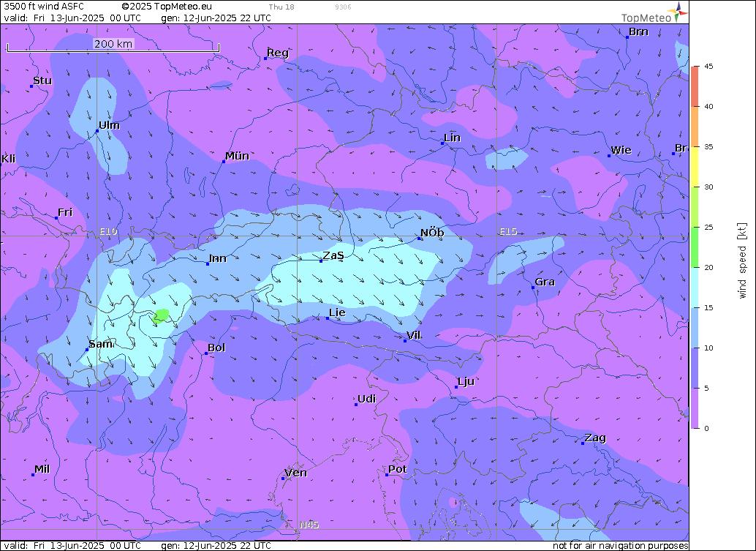Click the top header "gen: 12-Jun-2025 22 UTC" text
Screen dimensions: 756x551
pyautogui.click(x=216, y=18)
